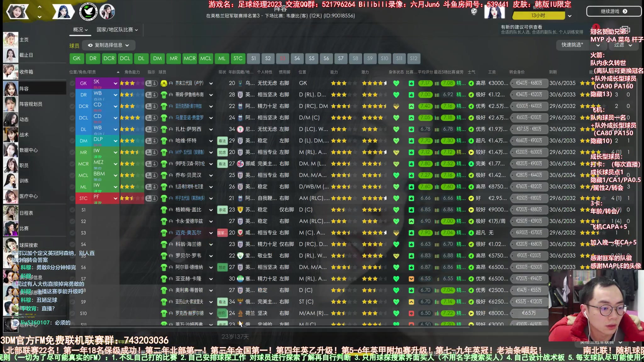644x362 pixels.
Task: Click the club badge logo at top
Action: coord(88,12)
